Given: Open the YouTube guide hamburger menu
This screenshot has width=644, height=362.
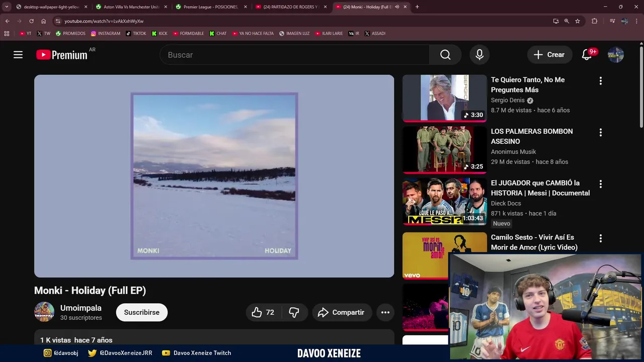Looking at the screenshot, I should pyautogui.click(x=18, y=55).
